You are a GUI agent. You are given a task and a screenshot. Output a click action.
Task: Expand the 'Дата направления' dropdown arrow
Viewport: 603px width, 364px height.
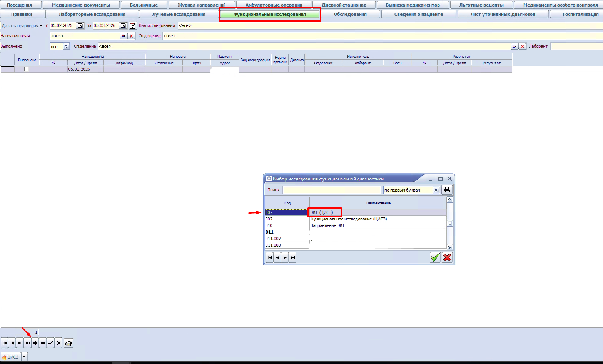tap(41, 26)
